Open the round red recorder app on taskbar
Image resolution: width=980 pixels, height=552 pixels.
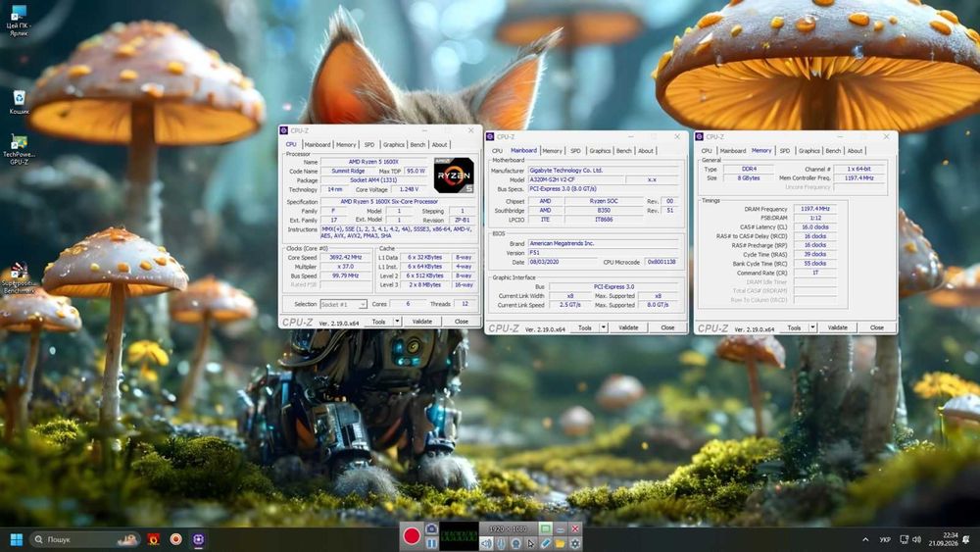(176, 539)
